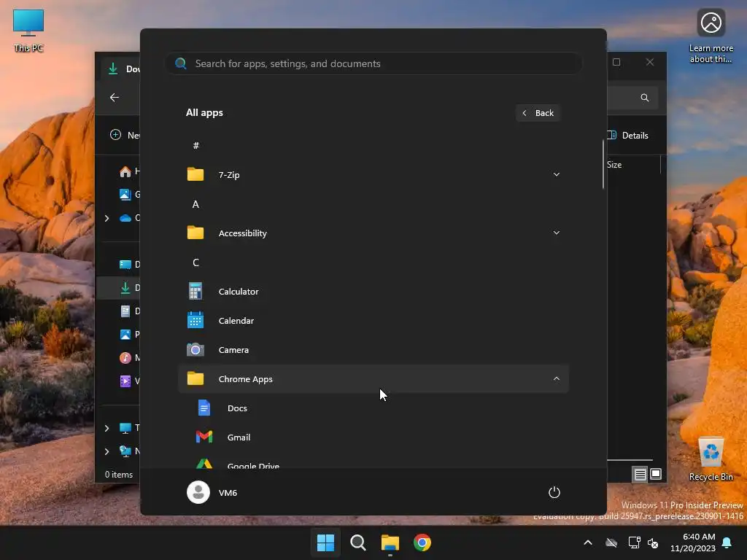Open Recycle Bin desktop icon
747x560 pixels.
(x=711, y=459)
